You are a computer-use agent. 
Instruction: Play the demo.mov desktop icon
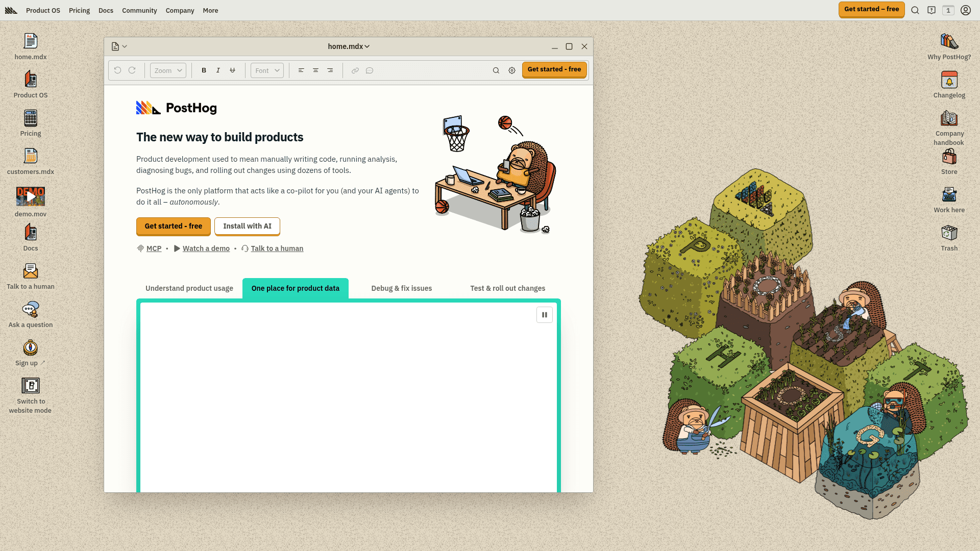pyautogui.click(x=30, y=196)
